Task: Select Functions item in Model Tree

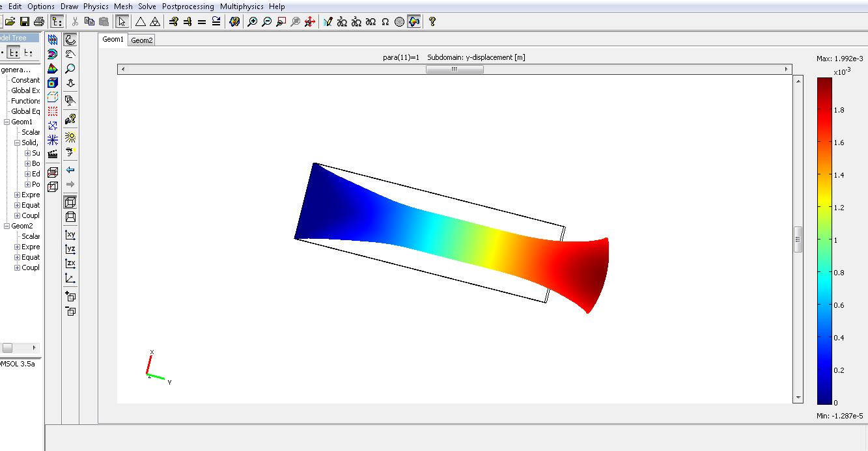Action: 25,101
